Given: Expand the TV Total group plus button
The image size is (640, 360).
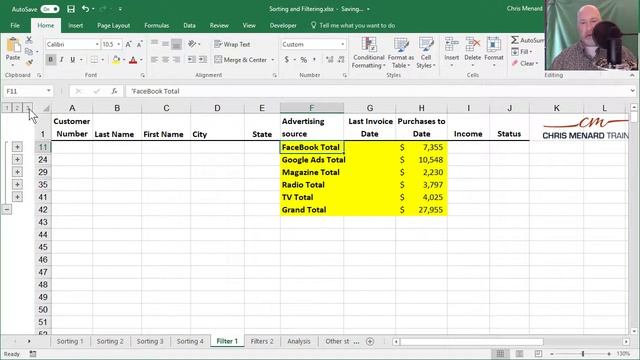Looking at the screenshot, I should [17, 197].
